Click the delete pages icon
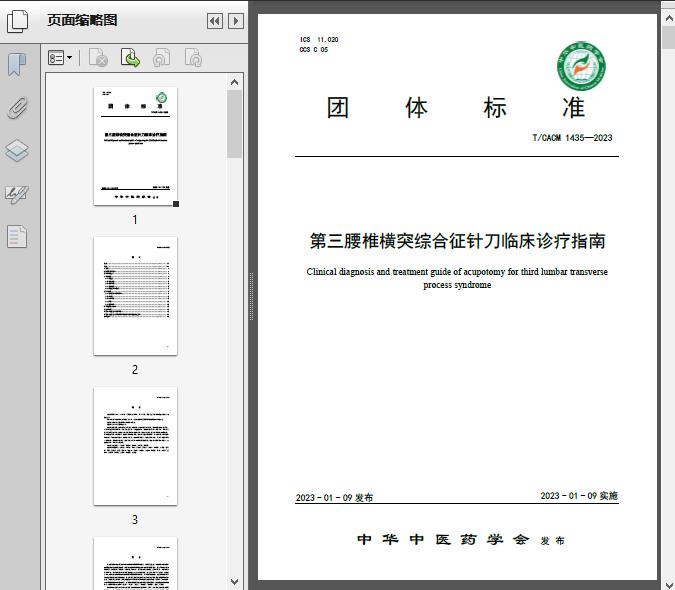 pyautogui.click(x=98, y=58)
